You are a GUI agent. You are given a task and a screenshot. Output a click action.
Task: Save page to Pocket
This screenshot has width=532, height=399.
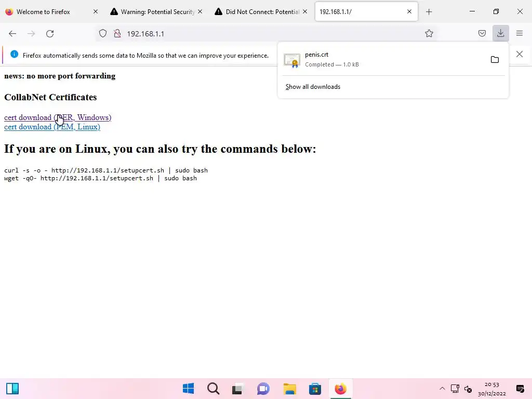(x=482, y=33)
